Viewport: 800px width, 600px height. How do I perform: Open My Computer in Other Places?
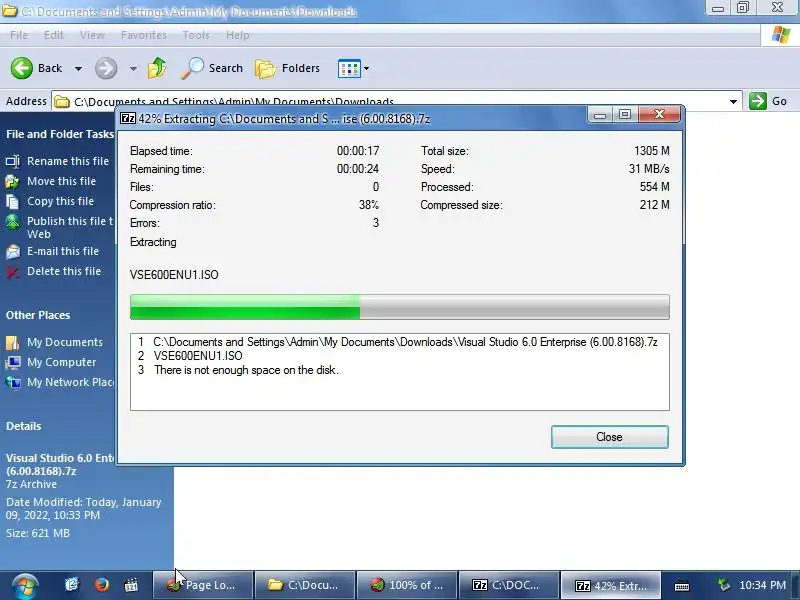coord(61,362)
